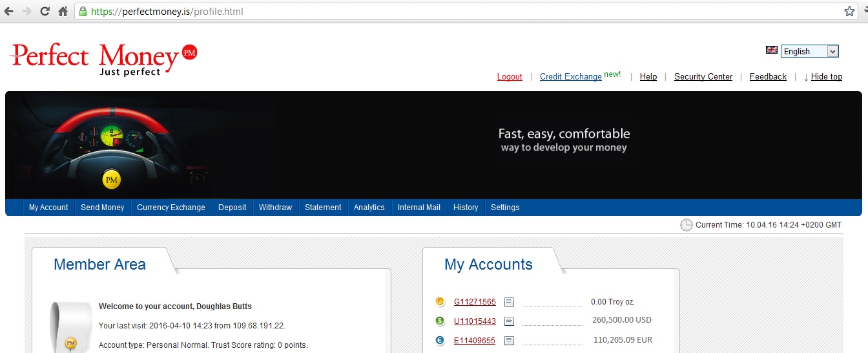Go back using browser back arrow
The image size is (868, 353).
click(x=9, y=12)
